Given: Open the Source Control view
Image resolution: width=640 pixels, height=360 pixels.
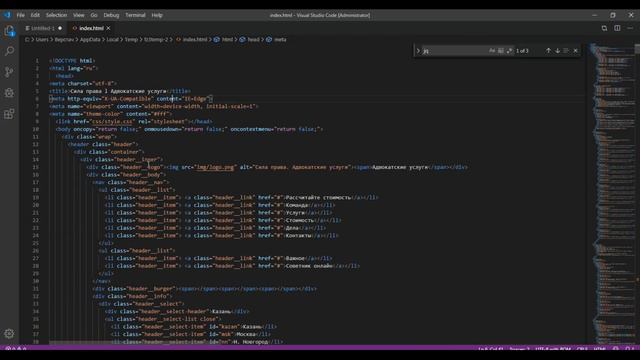Looking at the screenshot, I should coord(9,72).
